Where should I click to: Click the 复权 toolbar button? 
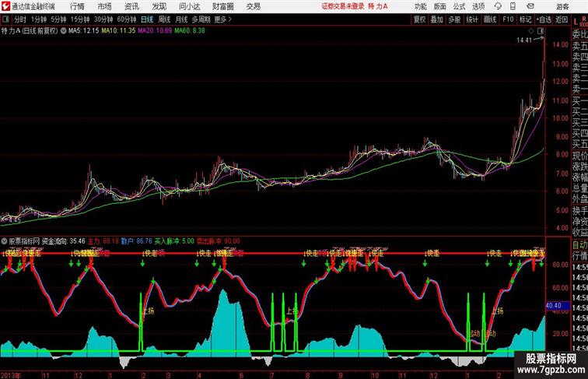point(419,19)
